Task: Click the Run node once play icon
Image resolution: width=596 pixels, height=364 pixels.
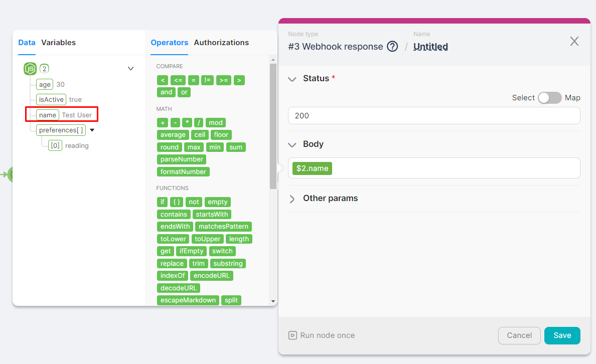Action: 292,335
